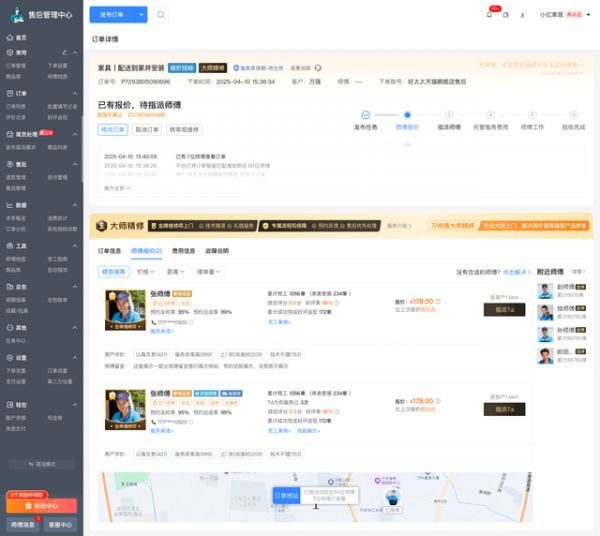The width and height of the screenshot is (600, 536).
Task: Click the 大师精修 badge icon
Action: click(x=101, y=226)
